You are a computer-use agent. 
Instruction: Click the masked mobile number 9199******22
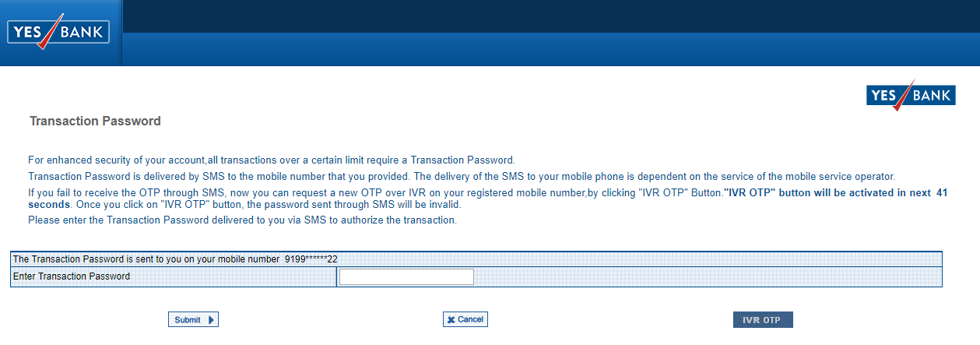click(311, 259)
